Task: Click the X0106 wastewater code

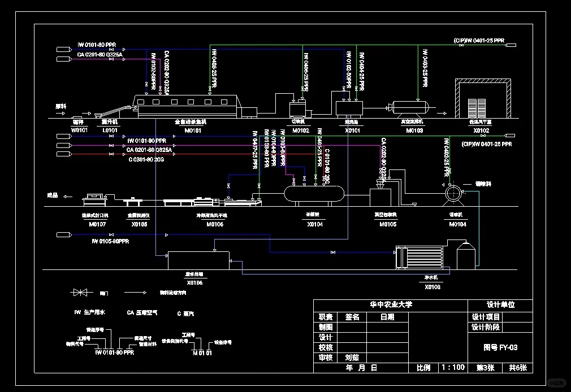Action: pyautogui.click(x=195, y=283)
